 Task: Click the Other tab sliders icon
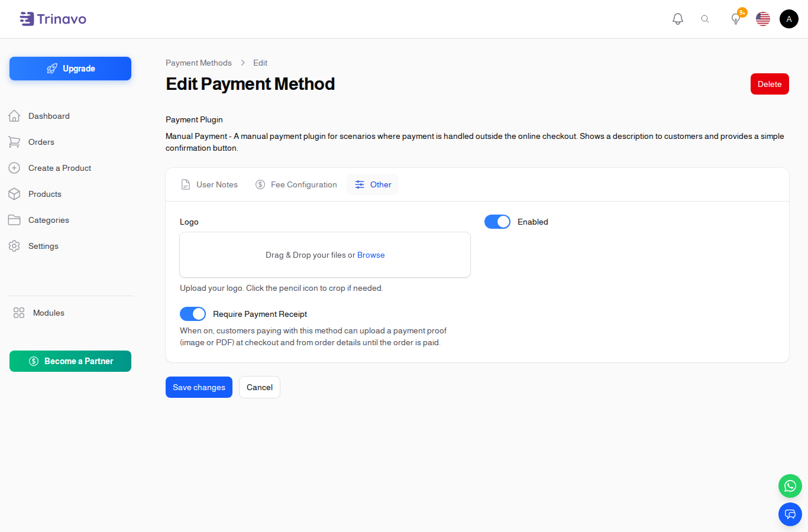point(360,184)
